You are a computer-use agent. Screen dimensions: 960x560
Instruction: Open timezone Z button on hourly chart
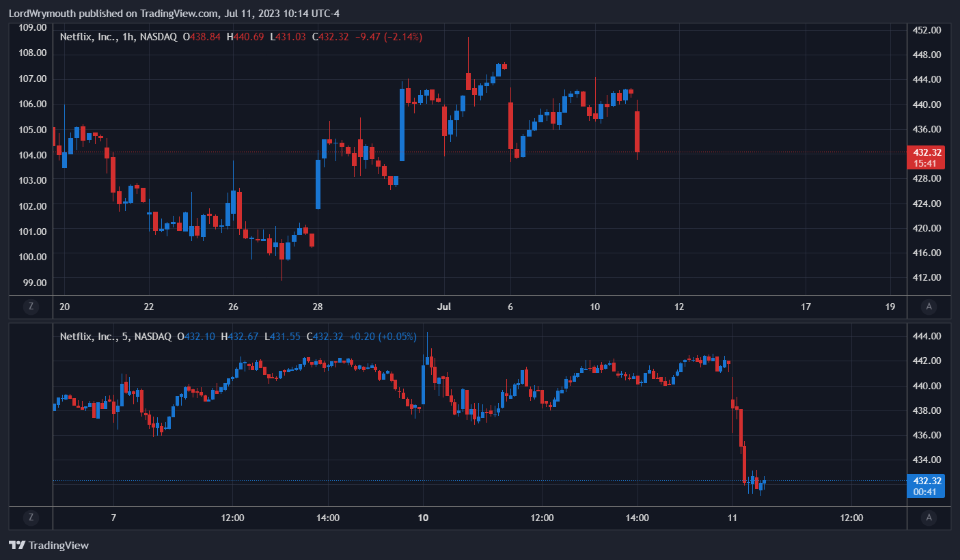coord(31,307)
